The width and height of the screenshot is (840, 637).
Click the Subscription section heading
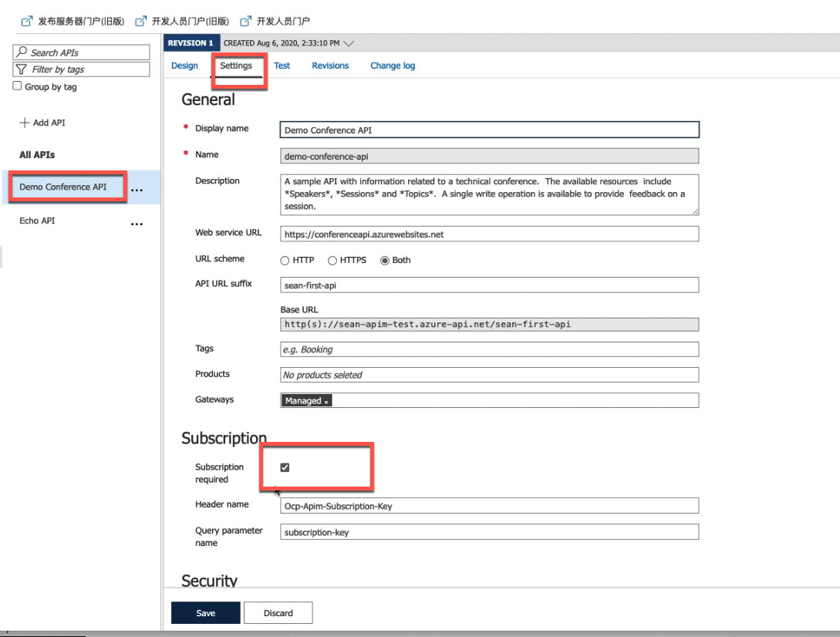[x=224, y=438]
